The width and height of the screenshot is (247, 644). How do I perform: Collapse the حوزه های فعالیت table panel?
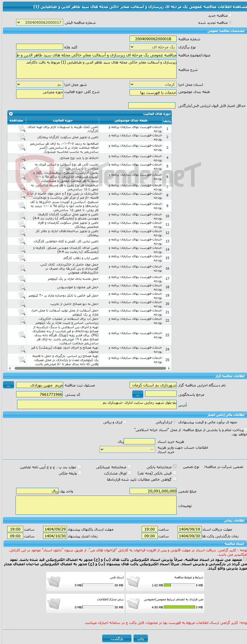tap(11, 114)
